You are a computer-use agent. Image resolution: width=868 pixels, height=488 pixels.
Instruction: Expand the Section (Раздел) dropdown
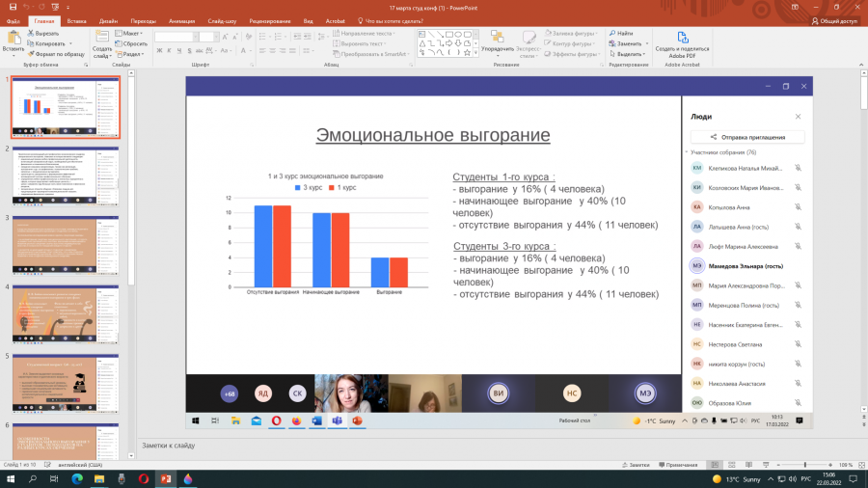click(129, 54)
